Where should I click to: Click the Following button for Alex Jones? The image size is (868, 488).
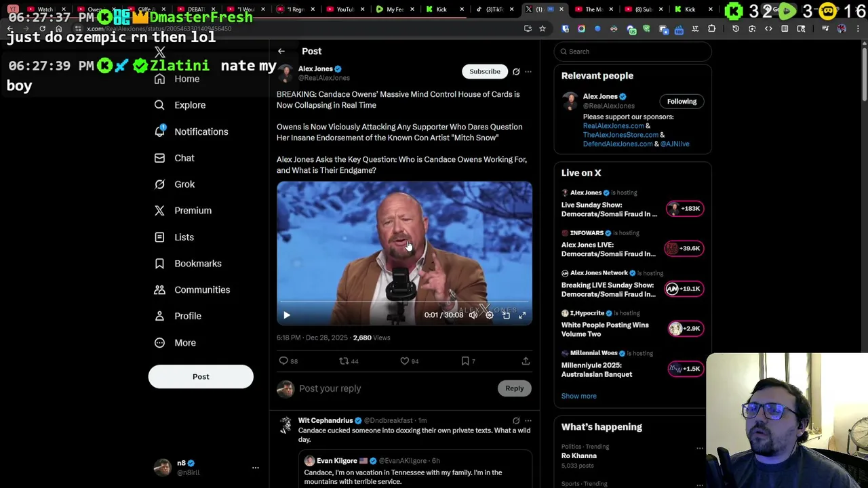point(682,102)
